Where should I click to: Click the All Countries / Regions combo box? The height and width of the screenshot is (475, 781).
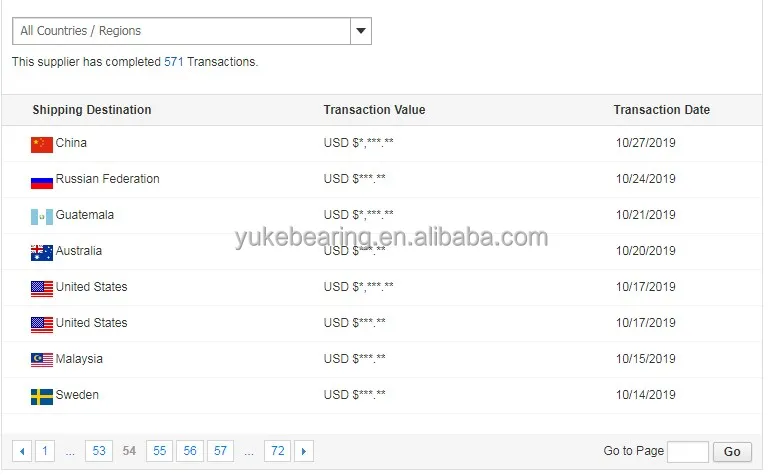pyautogui.click(x=192, y=31)
